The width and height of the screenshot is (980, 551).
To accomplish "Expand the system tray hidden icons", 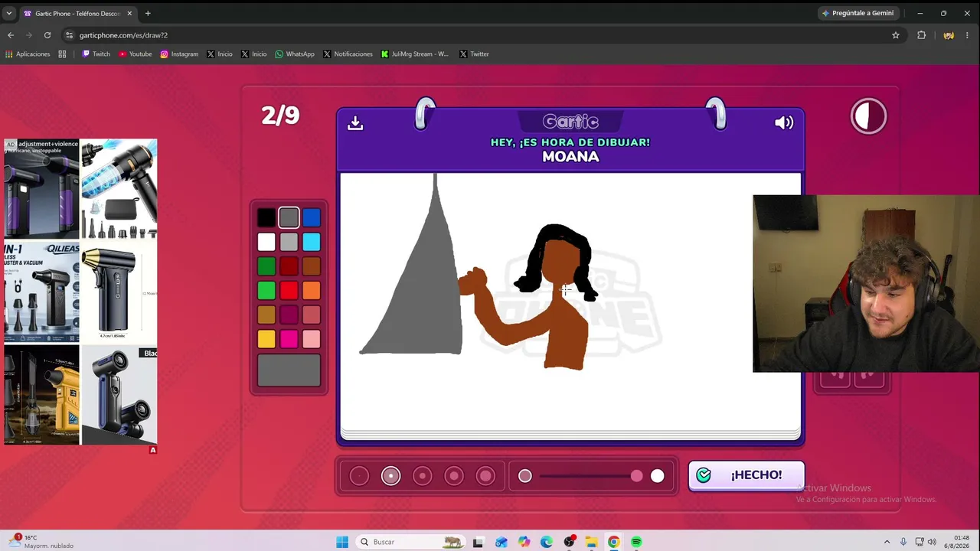I will (887, 542).
